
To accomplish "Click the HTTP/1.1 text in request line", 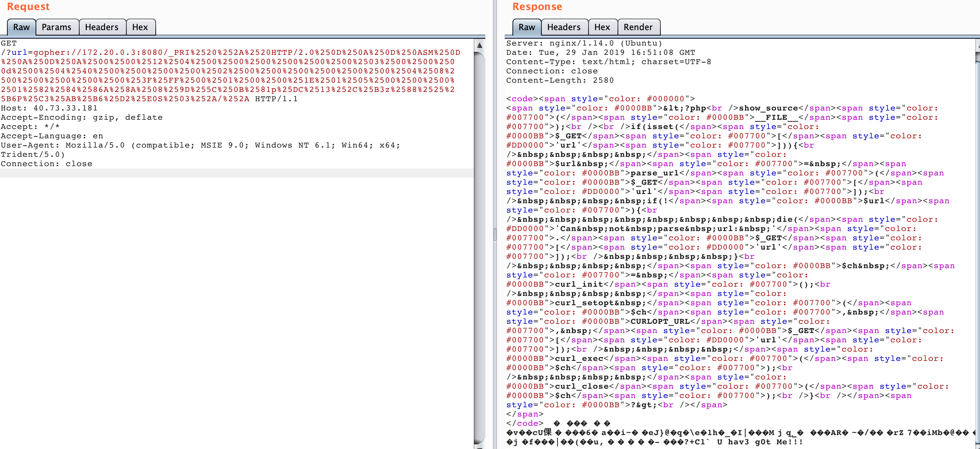I will tap(276, 99).
